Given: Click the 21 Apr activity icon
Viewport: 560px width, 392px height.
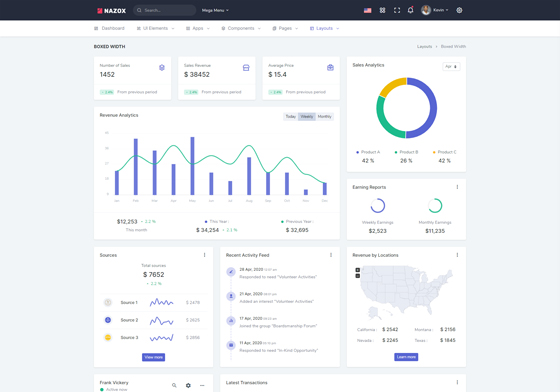Looking at the screenshot, I should (231, 296).
